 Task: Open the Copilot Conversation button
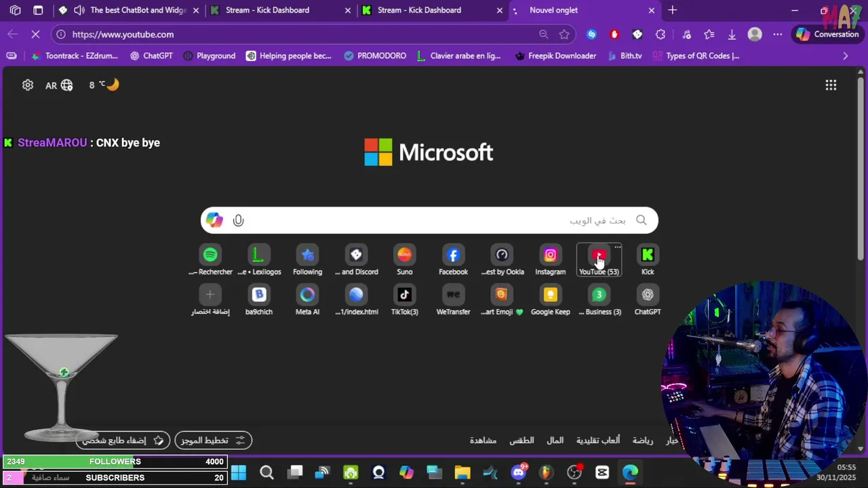pos(828,34)
